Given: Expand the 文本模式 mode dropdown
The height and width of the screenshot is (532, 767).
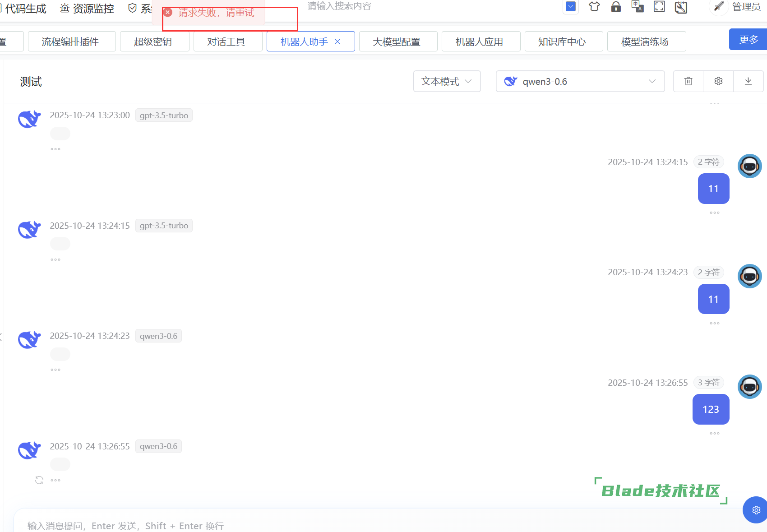Looking at the screenshot, I should [447, 81].
